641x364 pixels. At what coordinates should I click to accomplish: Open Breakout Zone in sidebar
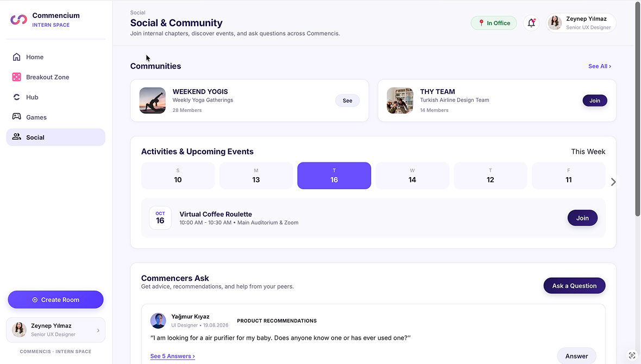tap(55, 77)
